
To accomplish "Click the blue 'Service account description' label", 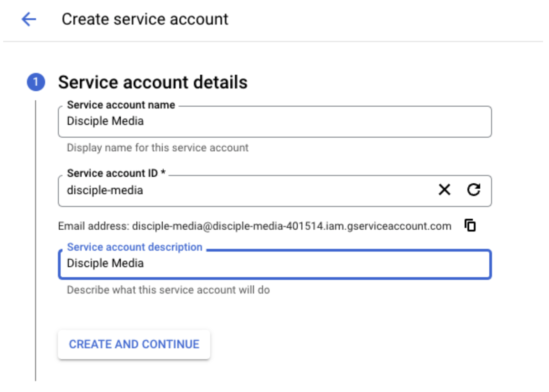I will [x=135, y=247].
